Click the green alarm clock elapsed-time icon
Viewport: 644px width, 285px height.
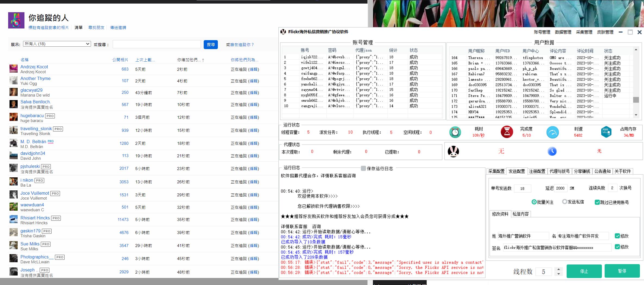[455, 132]
